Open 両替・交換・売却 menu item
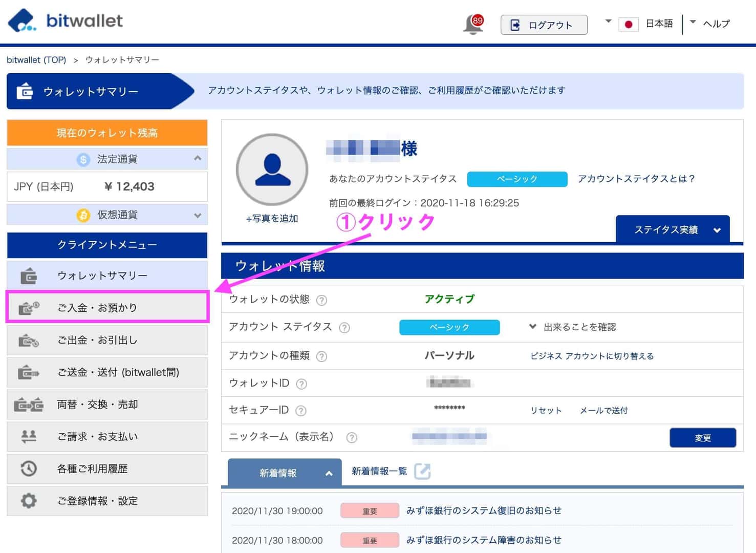Screen dimensions: 756x553 (x=107, y=405)
